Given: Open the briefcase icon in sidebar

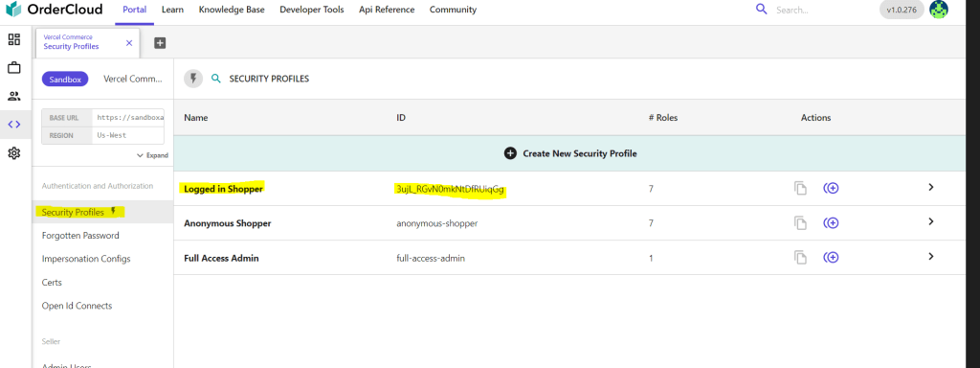Looking at the screenshot, I should [13, 68].
